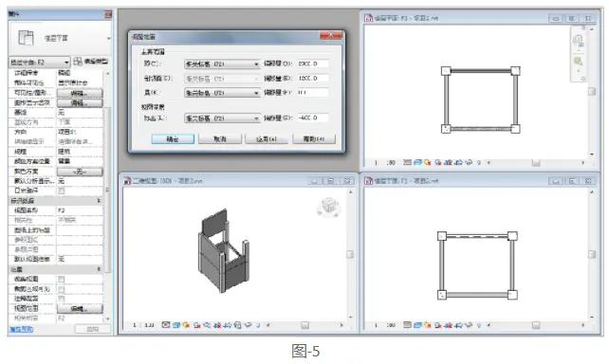Toggle Crop View in the 3D view control bar
The height and width of the screenshot is (364, 609).
coord(217,325)
